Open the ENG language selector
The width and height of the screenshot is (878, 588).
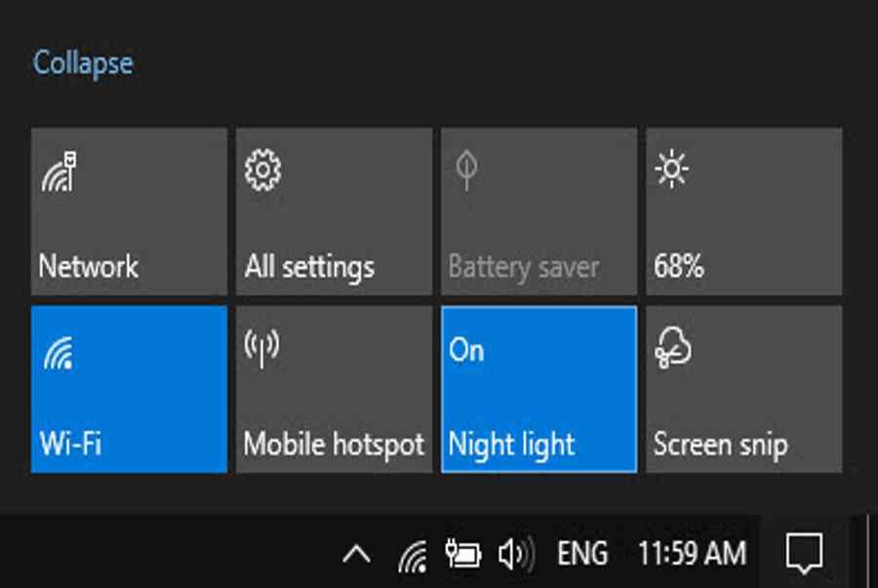point(582,554)
